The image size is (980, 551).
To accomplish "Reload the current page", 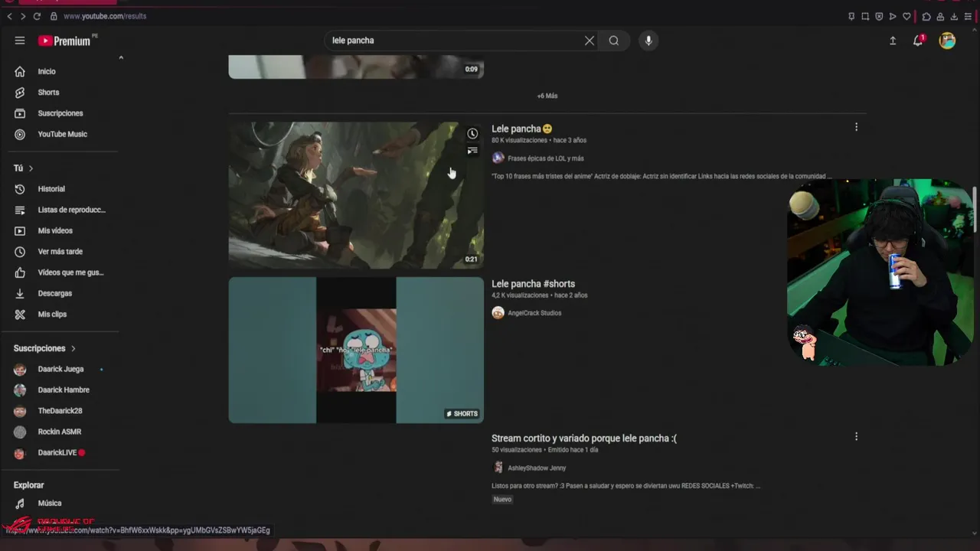I will (x=37, y=16).
